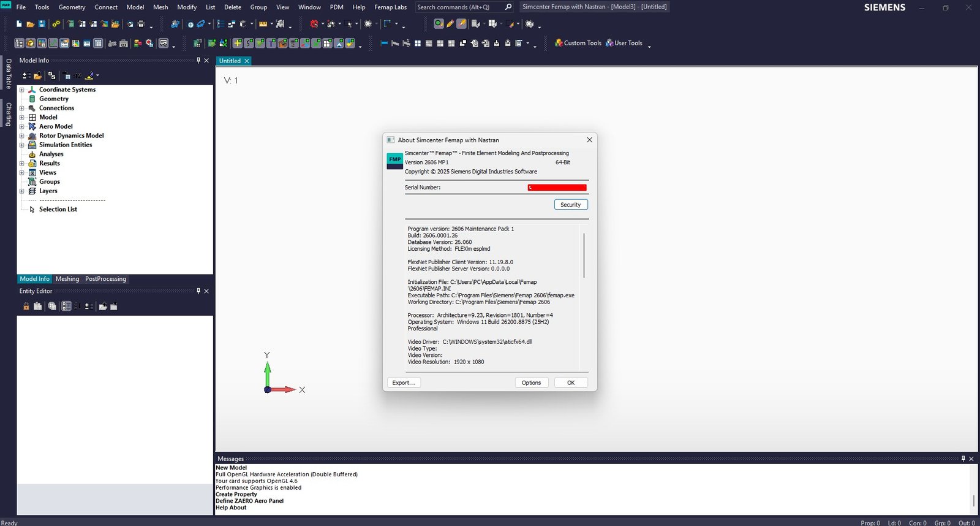Open the Charting side tab
This screenshot has height=526, width=980.
[x=9, y=114]
